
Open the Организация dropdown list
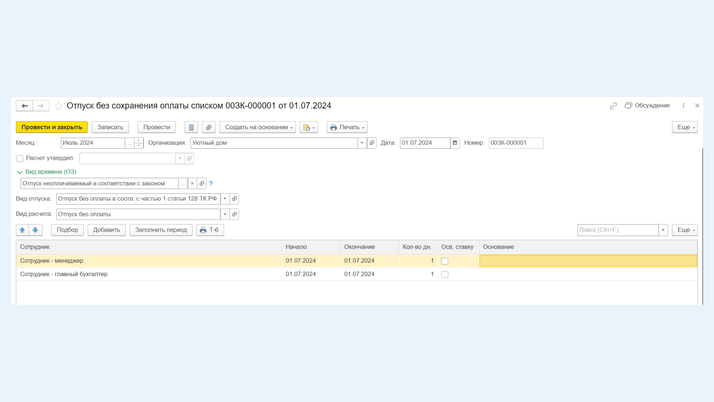[x=362, y=143]
